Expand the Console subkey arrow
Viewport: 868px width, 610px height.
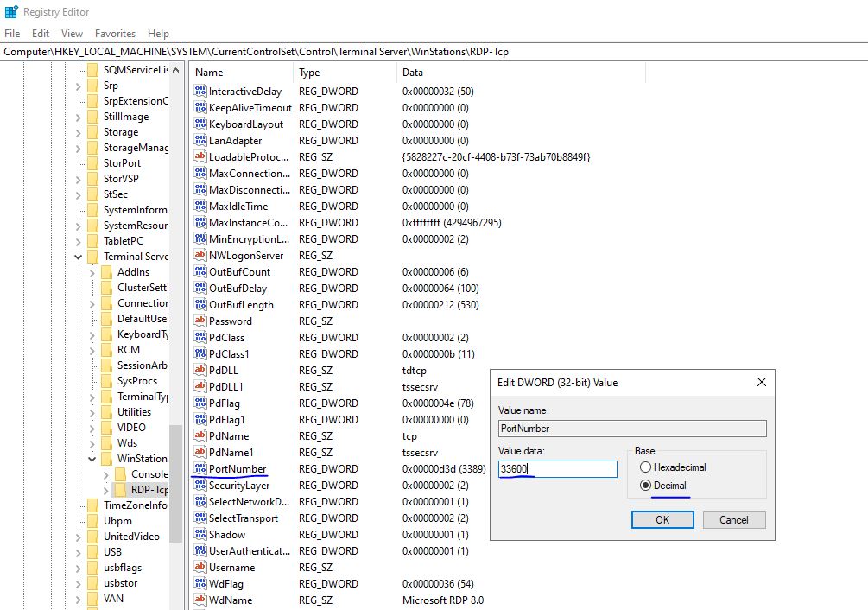106,474
